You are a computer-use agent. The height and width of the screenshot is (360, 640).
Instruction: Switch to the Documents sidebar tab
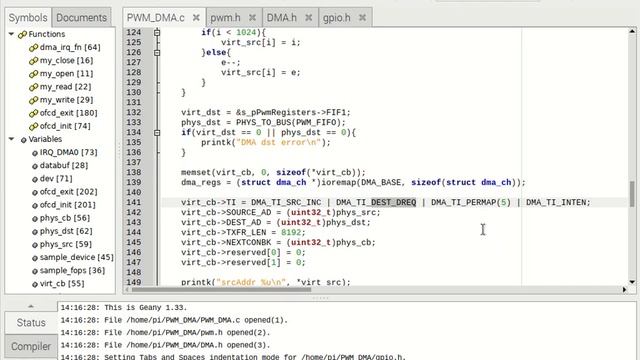click(81, 18)
